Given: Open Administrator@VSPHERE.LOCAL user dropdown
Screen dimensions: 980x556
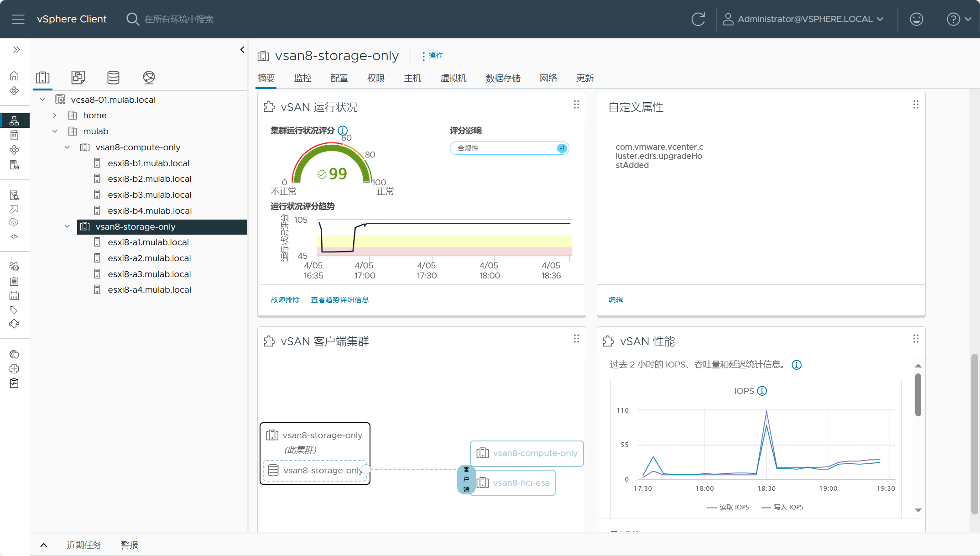Looking at the screenshot, I should pos(803,19).
